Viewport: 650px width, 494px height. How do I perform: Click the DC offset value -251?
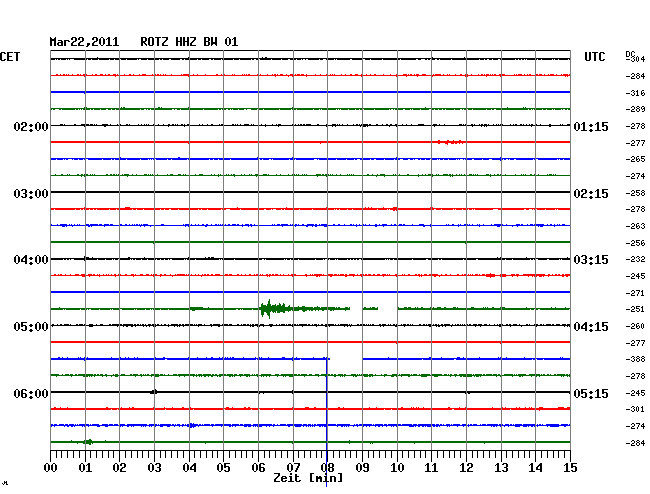click(635, 309)
